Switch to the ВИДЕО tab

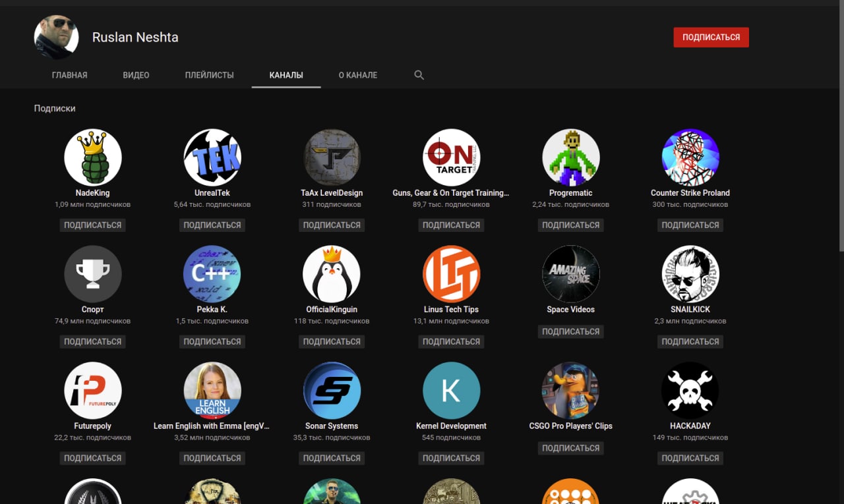click(x=136, y=75)
